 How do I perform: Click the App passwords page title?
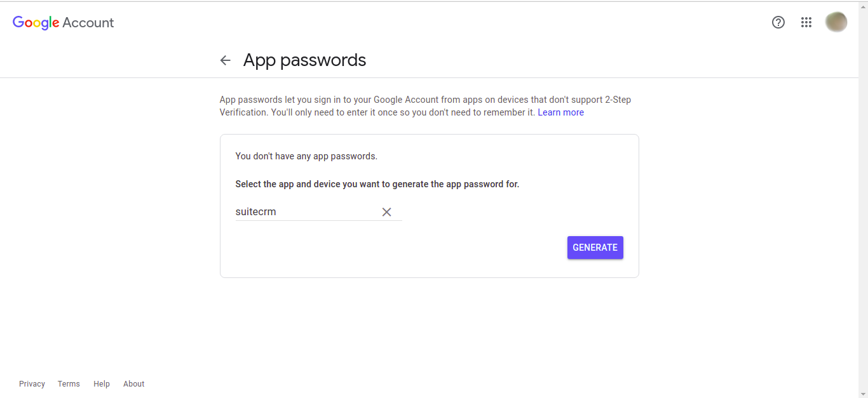(304, 60)
